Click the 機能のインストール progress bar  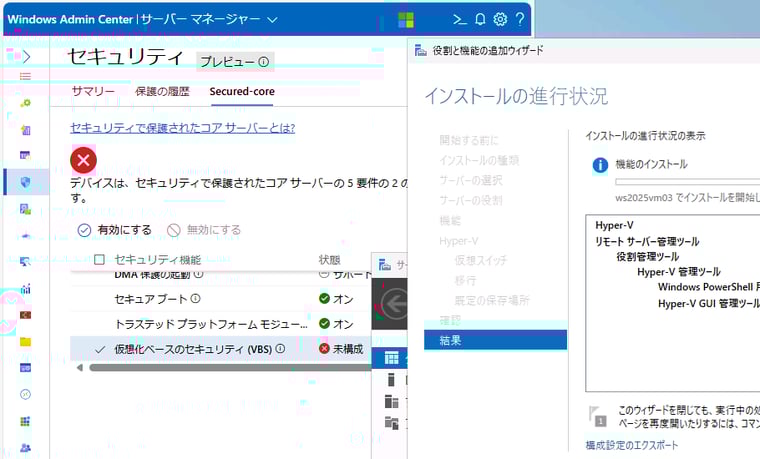click(x=687, y=182)
